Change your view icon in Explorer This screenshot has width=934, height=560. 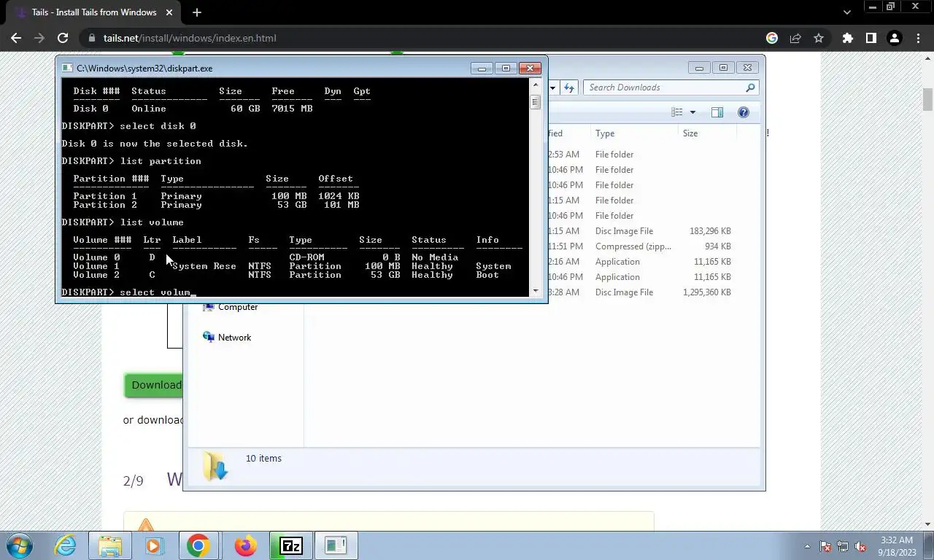pos(677,112)
